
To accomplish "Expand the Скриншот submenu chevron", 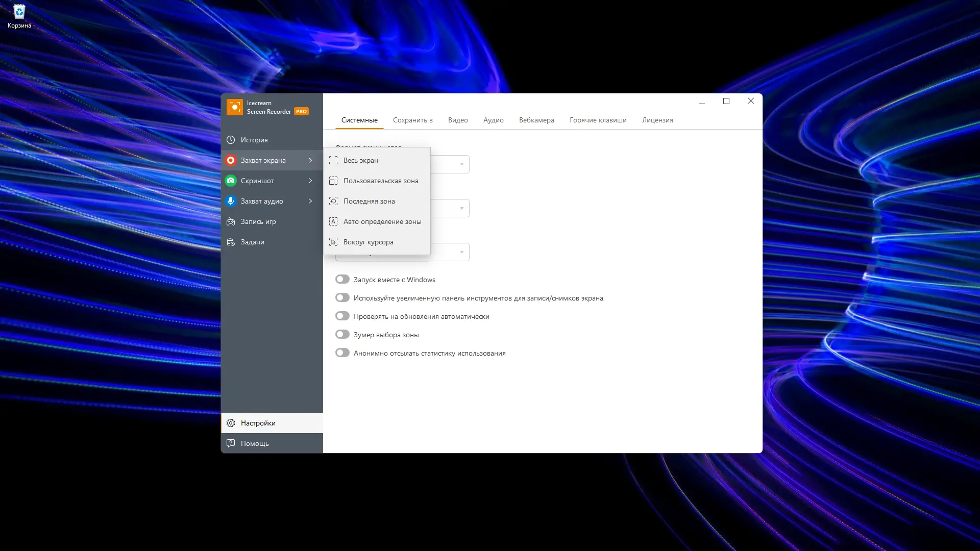I will point(310,181).
